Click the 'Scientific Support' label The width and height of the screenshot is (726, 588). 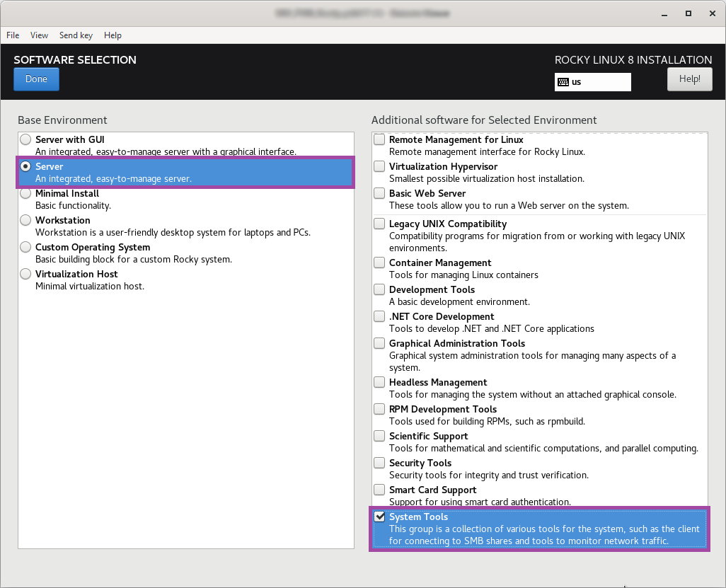coord(429,436)
